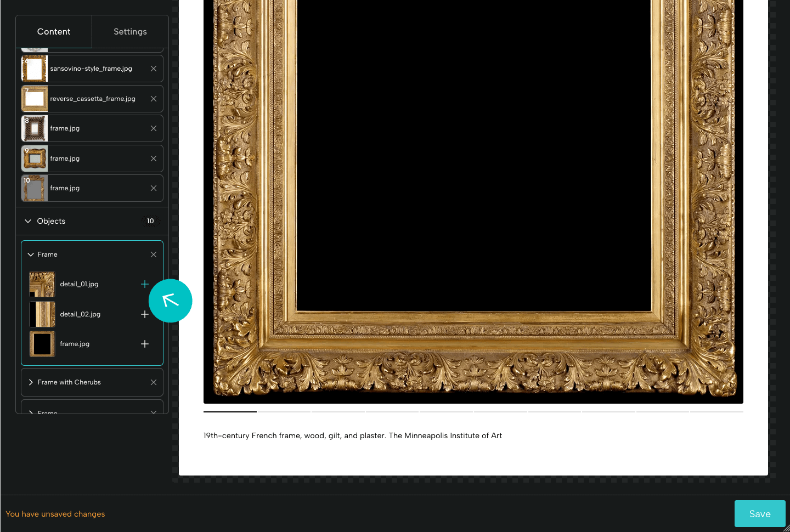Screen dimensions: 790x532
Task: Expand the Frame with Cherubs group
Action: coord(31,382)
